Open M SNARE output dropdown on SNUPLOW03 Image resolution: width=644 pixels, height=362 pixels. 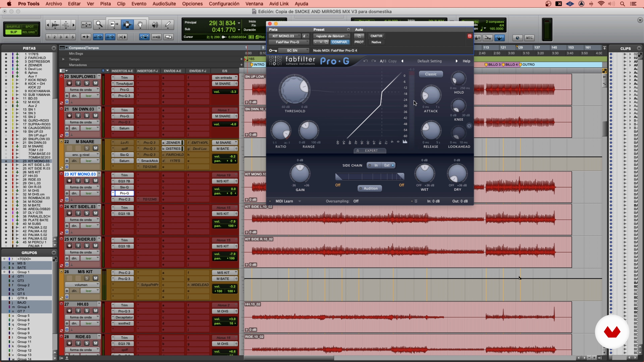(225, 84)
